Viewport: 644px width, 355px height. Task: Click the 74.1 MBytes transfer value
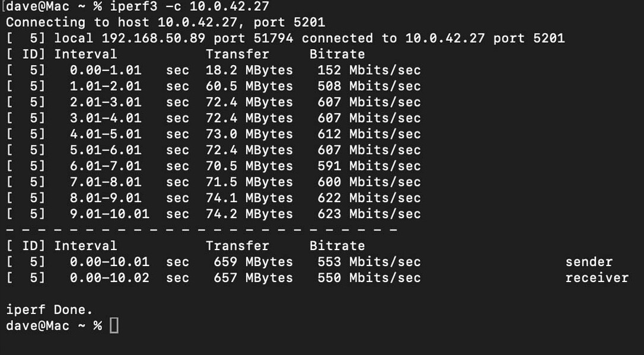[x=249, y=199]
